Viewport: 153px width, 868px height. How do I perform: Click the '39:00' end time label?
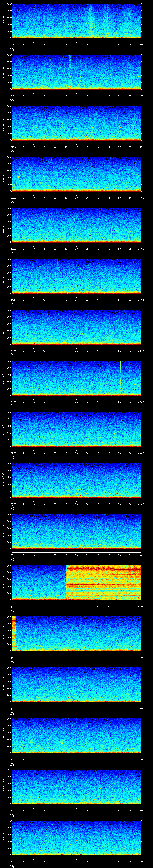pos(141,504)
